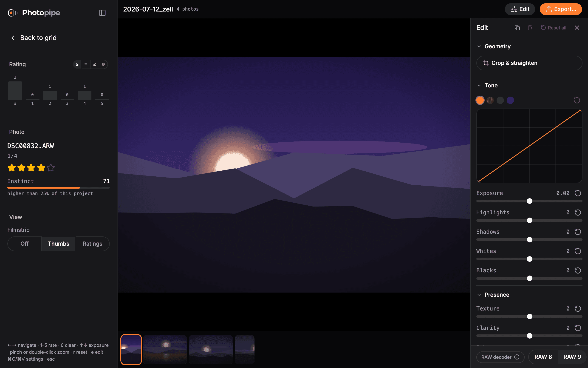This screenshot has width=588, height=368.
Task: Open Edit panel from top bar
Action: pos(520,9)
